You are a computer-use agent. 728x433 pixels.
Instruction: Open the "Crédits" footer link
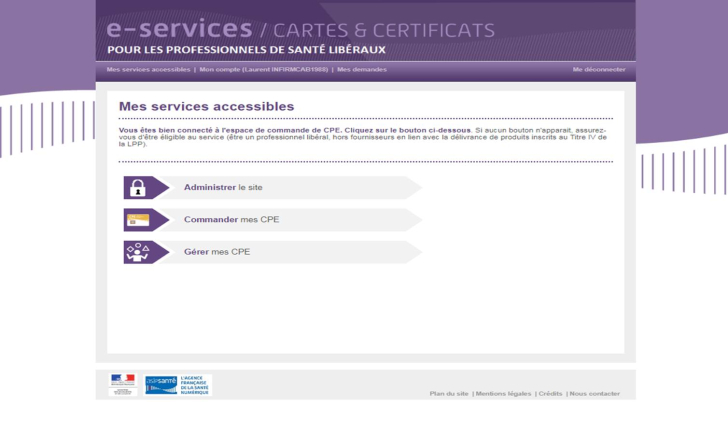tap(550, 394)
